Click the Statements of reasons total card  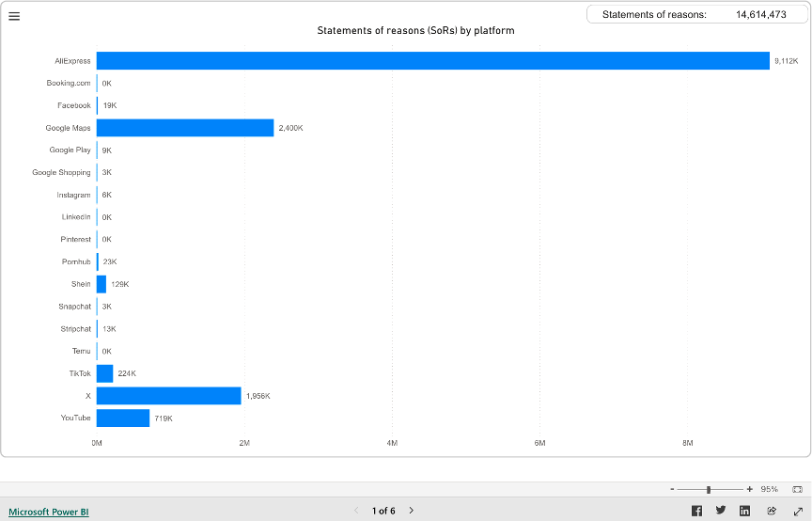pyautogui.click(x=694, y=14)
